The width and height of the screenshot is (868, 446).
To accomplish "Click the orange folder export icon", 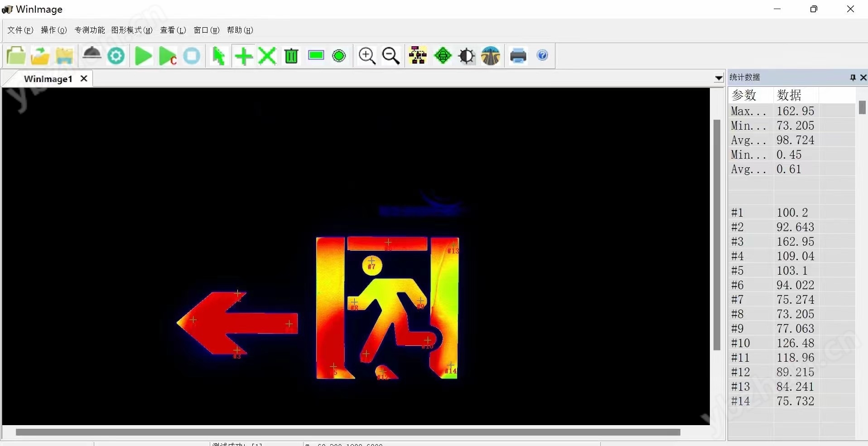I will coord(40,56).
